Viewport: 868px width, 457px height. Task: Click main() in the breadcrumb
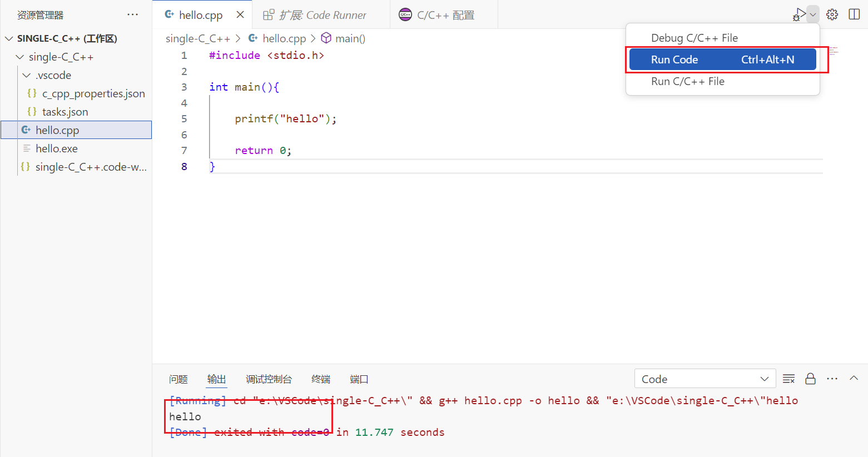350,38
